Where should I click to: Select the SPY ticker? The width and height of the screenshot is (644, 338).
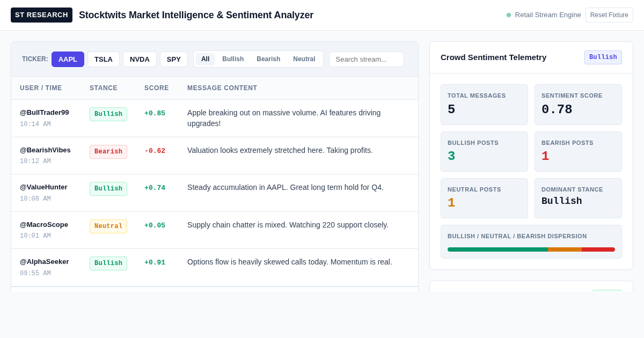pyautogui.click(x=174, y=59)
